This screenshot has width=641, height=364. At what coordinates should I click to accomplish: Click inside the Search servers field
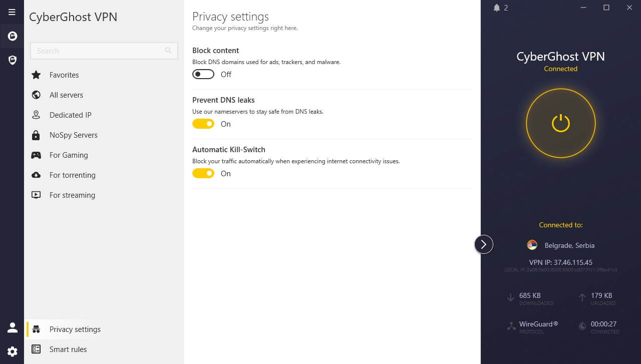[100, 51]
